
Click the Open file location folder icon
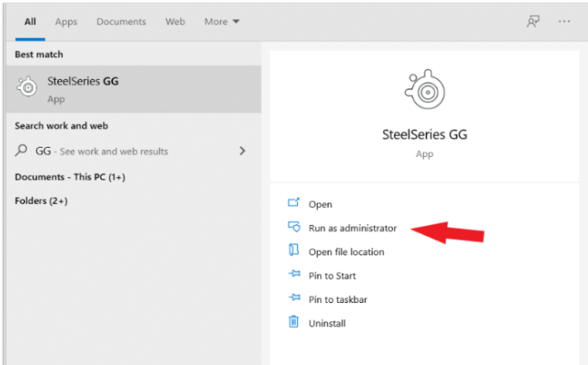point(294,251)
